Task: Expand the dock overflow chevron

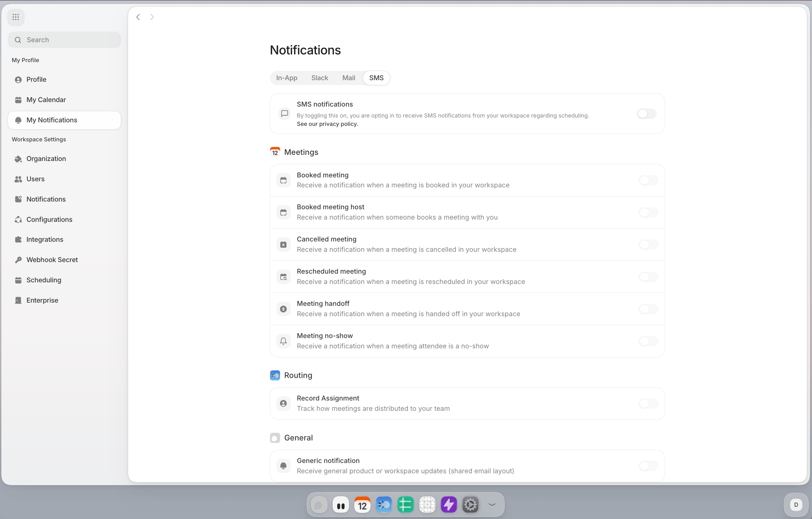Action: click(x=492, y=505)
